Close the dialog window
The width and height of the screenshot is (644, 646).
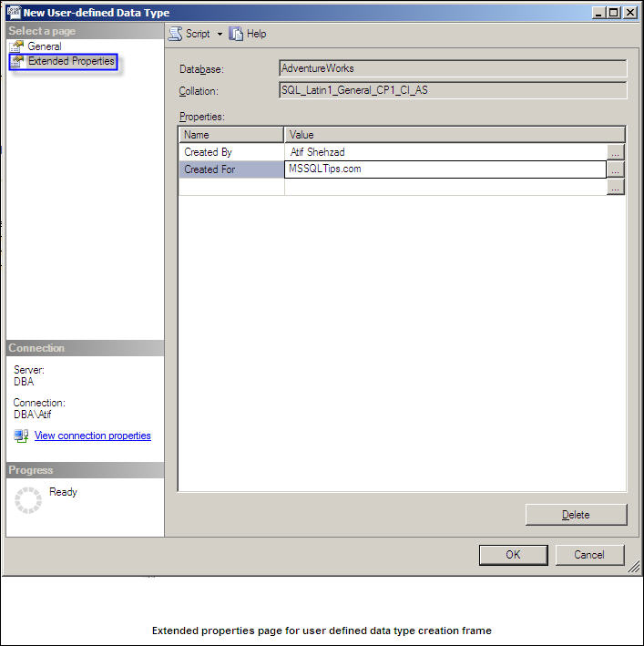click(x=630, y=13)
